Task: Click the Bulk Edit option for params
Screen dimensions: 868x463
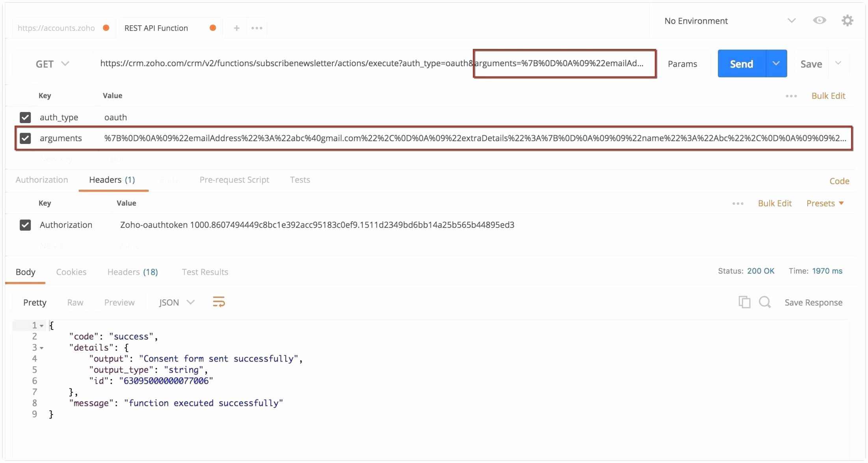Action: 827,96
